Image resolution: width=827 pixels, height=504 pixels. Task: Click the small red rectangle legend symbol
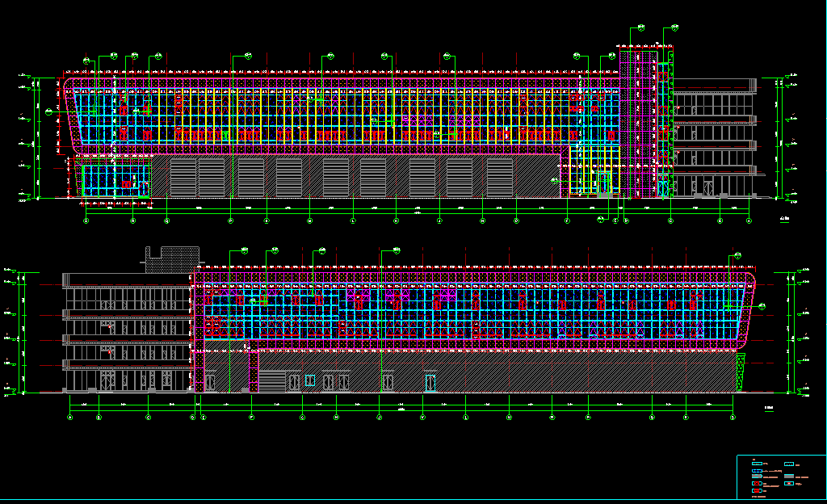point(789,483)
